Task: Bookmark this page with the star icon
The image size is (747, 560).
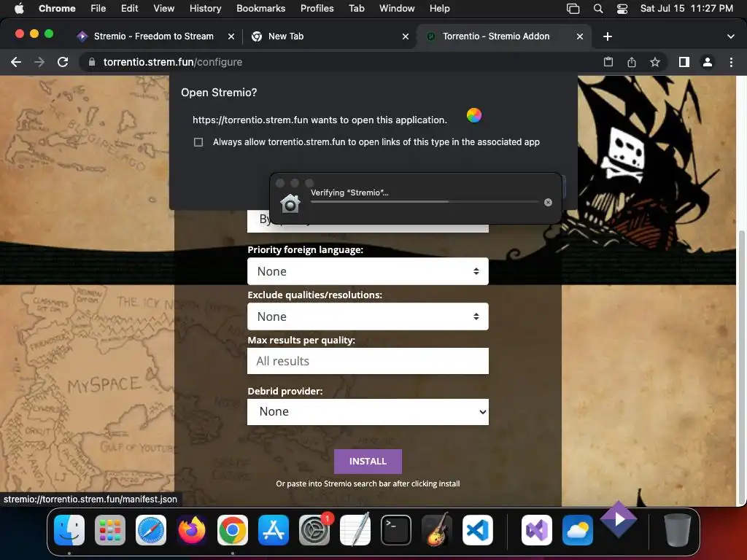Action: [x=655, y=62]
